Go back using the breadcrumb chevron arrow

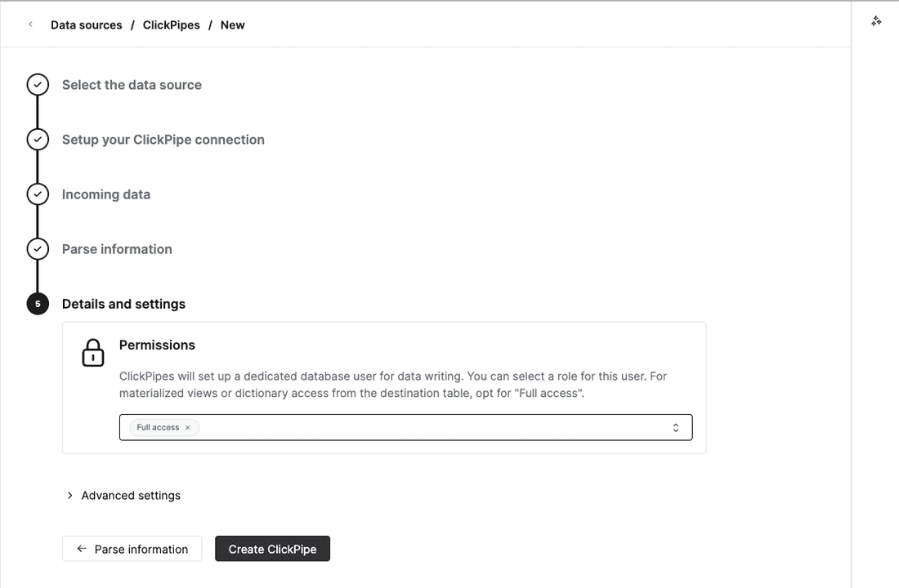(30, 24)
